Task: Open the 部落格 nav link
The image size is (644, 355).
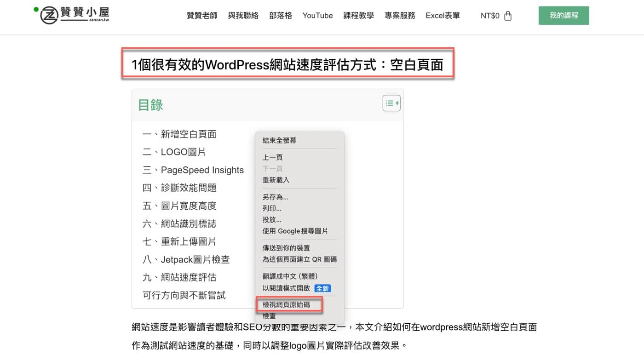Action: [x=281, y=16]
